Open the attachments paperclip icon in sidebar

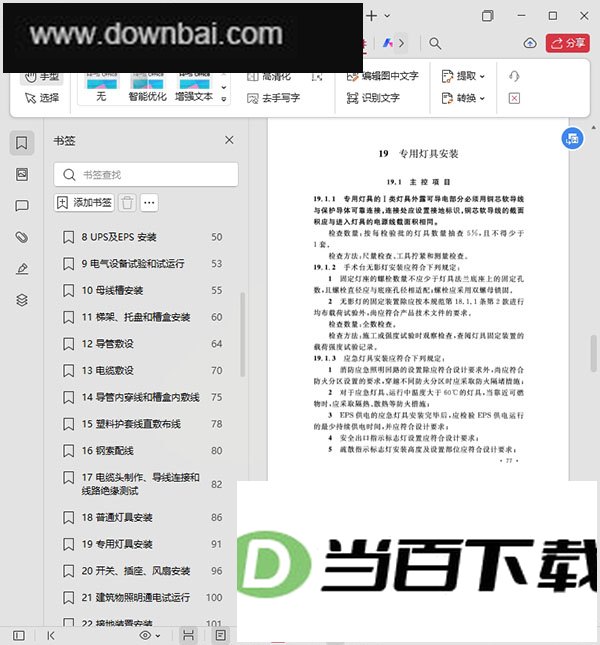[22, 237]
